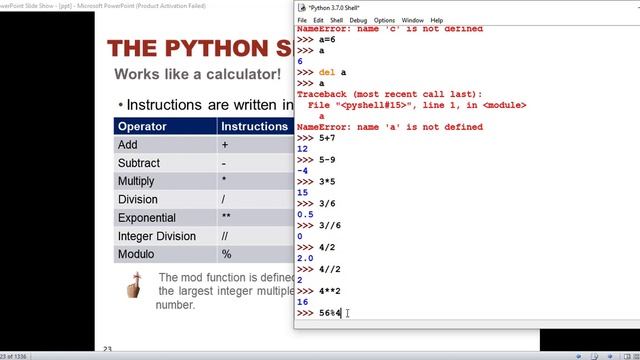
Task: Click the output value -4
Action: coord(302,171)
